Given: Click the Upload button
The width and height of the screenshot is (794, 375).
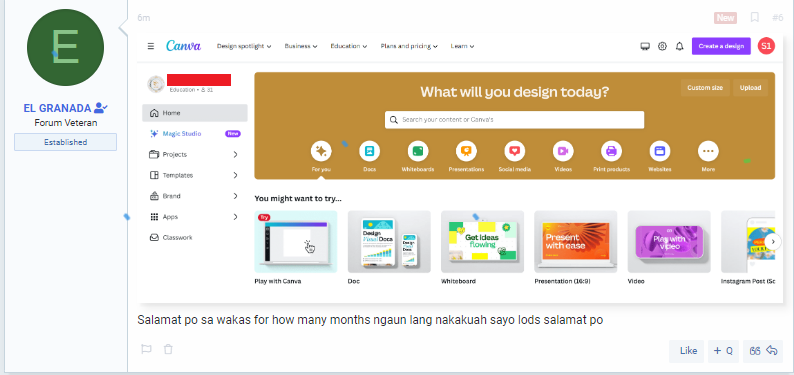Looking at the screenshot, I should tap(750, 88).
